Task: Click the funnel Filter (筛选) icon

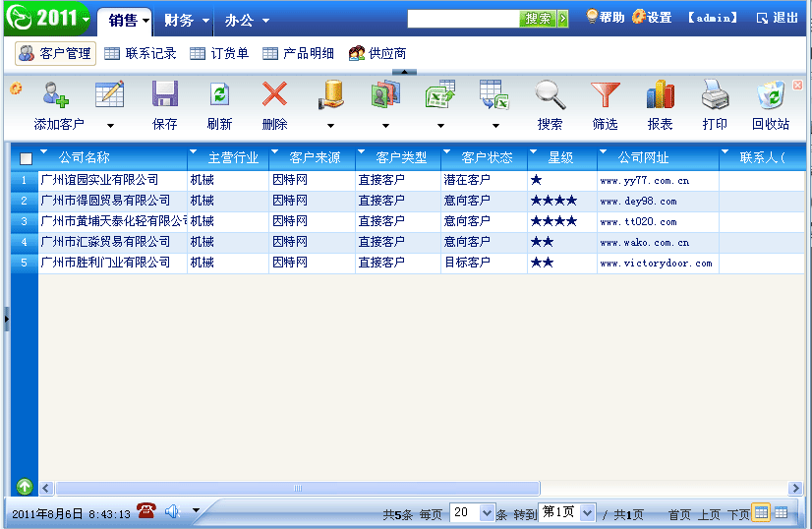Action: [x=605, y=94]
